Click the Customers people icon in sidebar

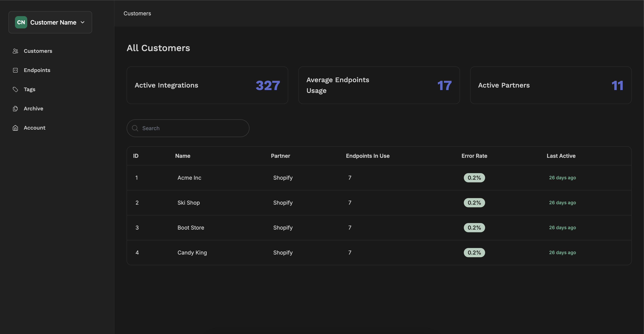pos(15,51)
